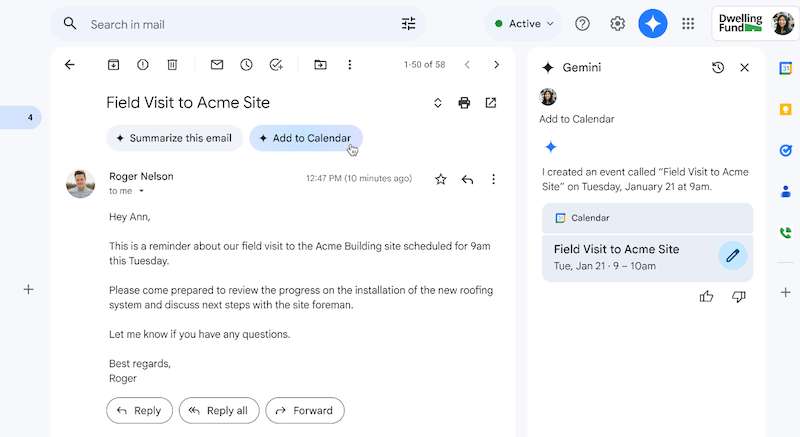
Task: Open Calendar in side panel
Action: pyautogui.click(x=786, y=68)
